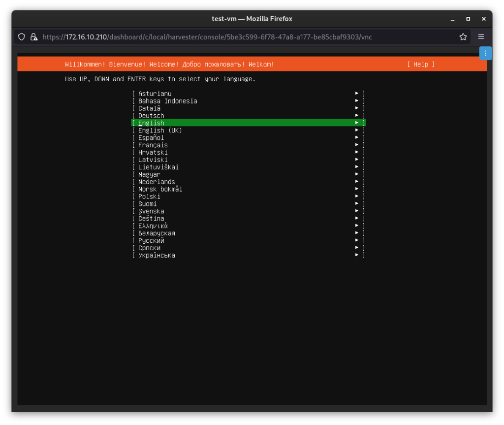Maximize the Firefox window
Viewport: 504px width, 425px height.
click(x=468, y=19)
